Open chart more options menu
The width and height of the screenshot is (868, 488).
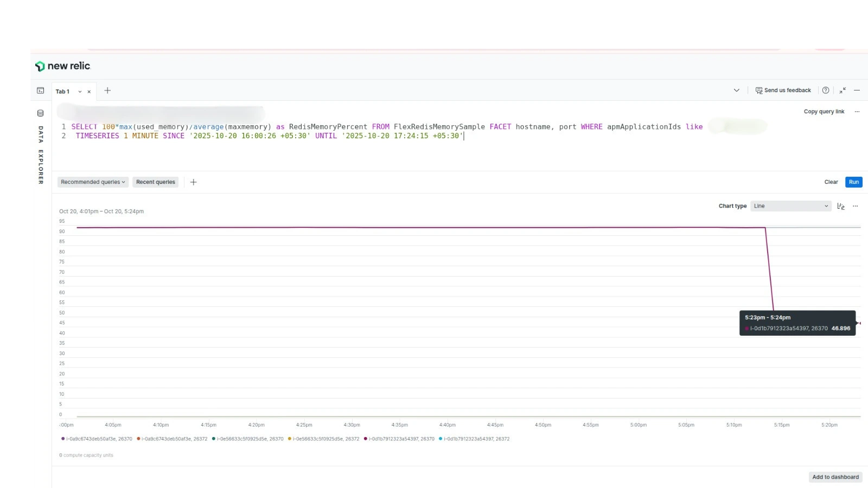(856, 206)
